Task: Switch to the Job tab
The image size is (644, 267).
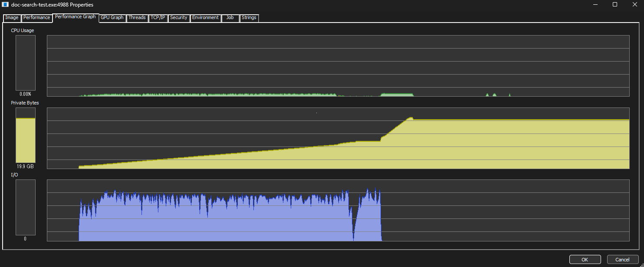Action: pyautogui.click(x=230, y=18)
